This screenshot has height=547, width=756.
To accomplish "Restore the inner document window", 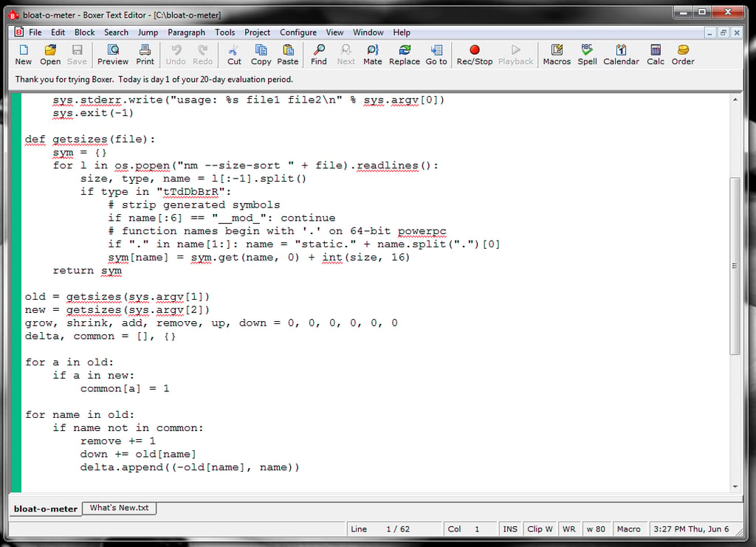I will (724, 32).
